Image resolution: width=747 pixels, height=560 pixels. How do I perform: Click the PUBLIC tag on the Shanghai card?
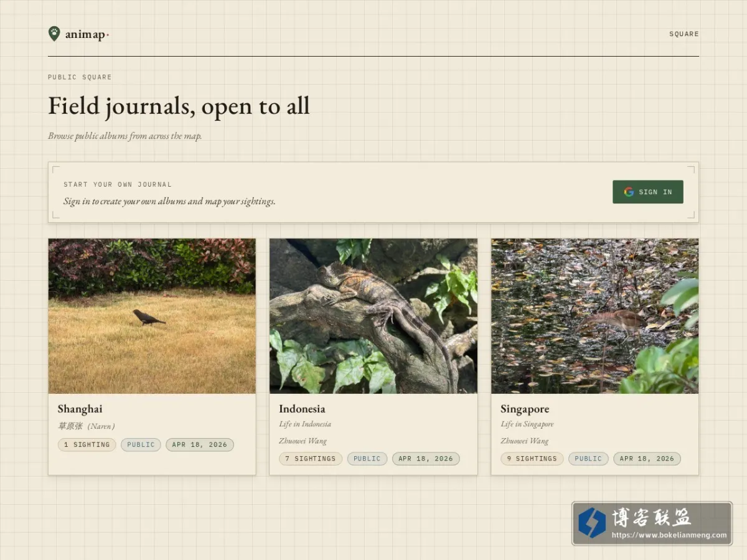pos(141,445)
